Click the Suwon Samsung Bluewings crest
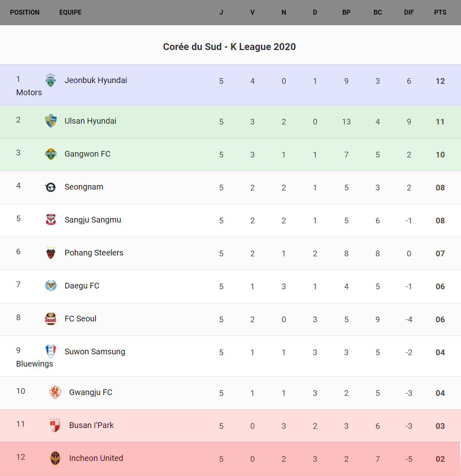The width and height of the screenshot is (461, 476). tap(50, 352)
